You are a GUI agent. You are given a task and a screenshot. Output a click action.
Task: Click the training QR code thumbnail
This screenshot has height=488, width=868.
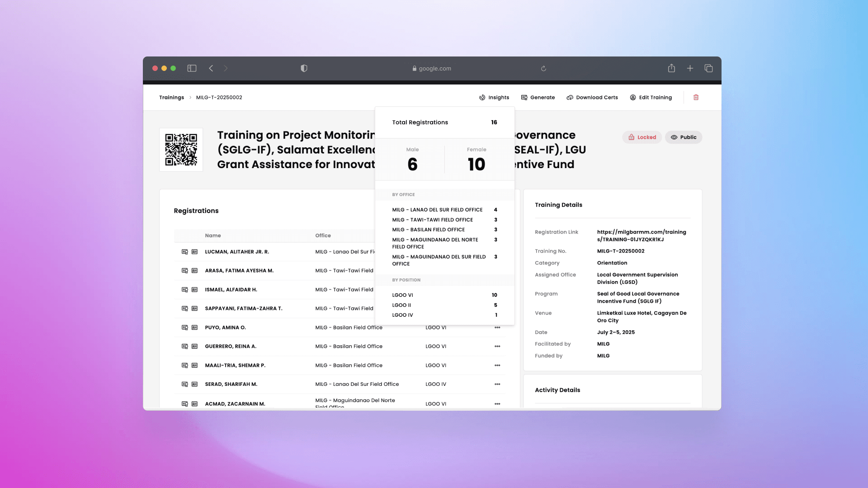pos(181,150)
